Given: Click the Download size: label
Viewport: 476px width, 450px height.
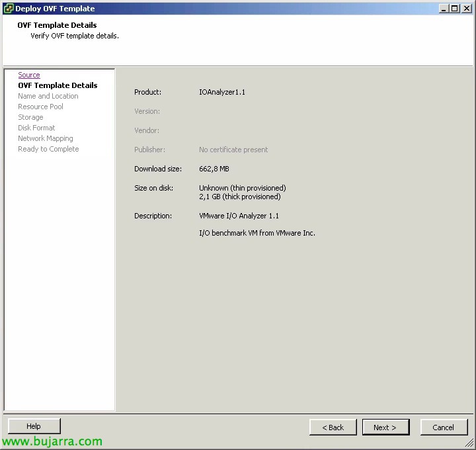Looking at the screenshot, I should 158,169.
